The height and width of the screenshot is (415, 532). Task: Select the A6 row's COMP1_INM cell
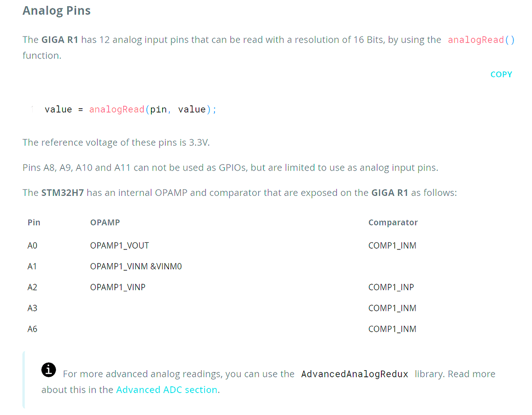tap(392, 328)
